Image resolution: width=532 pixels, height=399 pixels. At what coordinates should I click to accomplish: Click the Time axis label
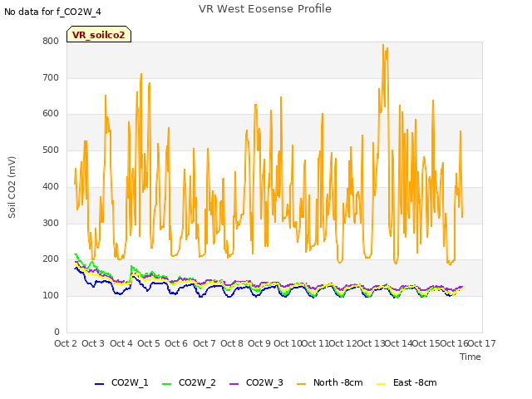[470, 357]
